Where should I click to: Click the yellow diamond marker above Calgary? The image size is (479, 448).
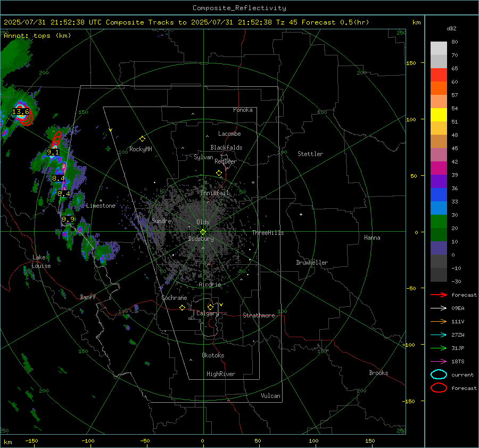click(x=210, y=307)
